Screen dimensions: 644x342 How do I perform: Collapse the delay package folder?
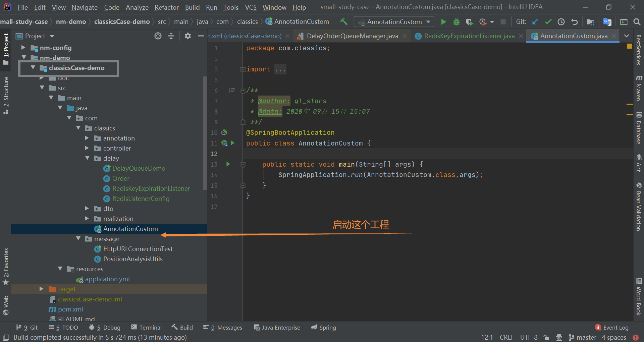click(87, 158)
